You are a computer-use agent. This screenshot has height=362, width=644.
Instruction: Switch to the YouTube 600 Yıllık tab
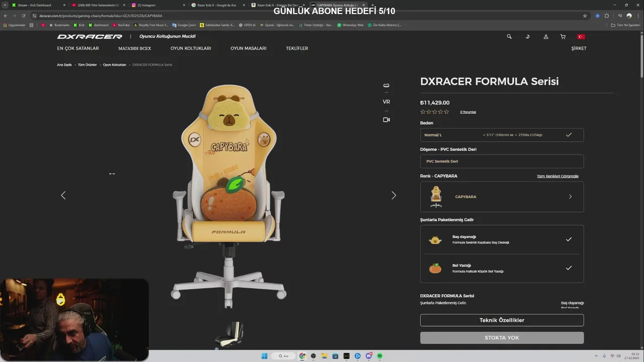(99, 5)
